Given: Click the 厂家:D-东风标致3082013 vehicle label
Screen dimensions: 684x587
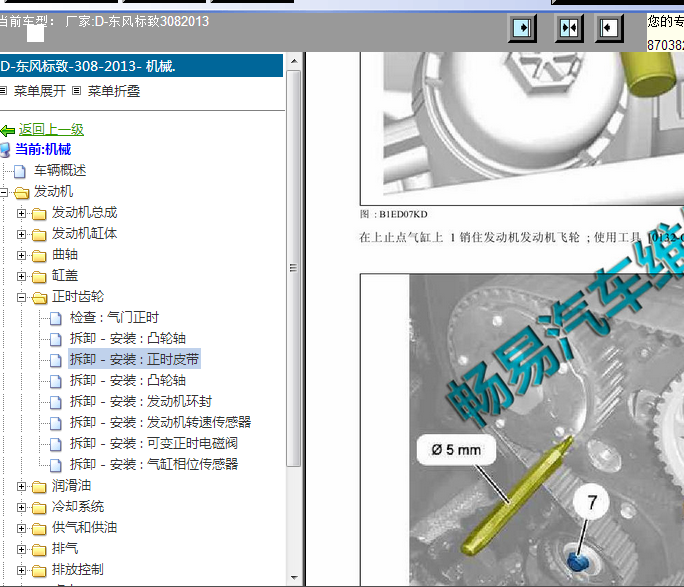Looking at the screenshot, I should tap(137, 21).
